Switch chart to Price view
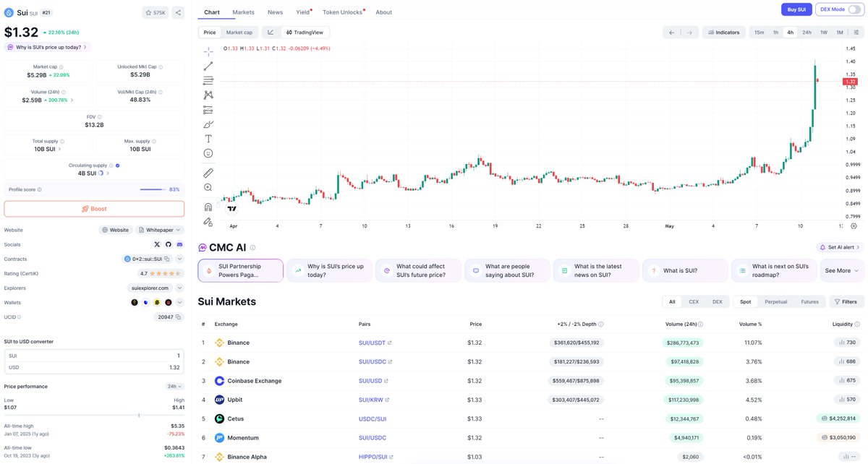Screen dimensions: 868x464 click(x=210, y=33)
